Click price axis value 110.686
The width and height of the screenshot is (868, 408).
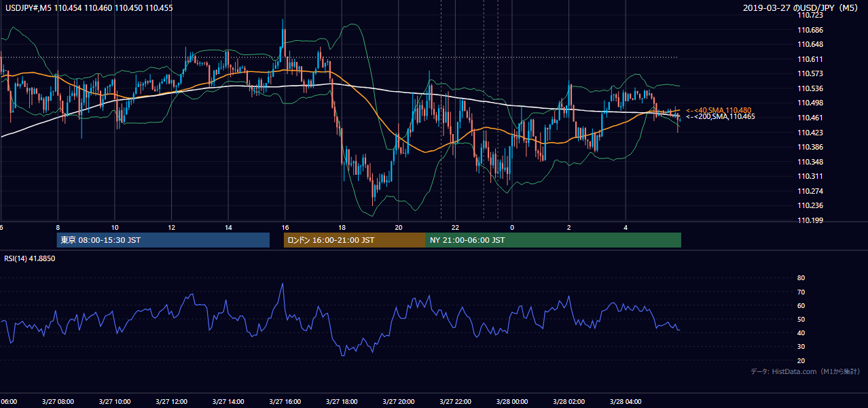click(810, 30)
